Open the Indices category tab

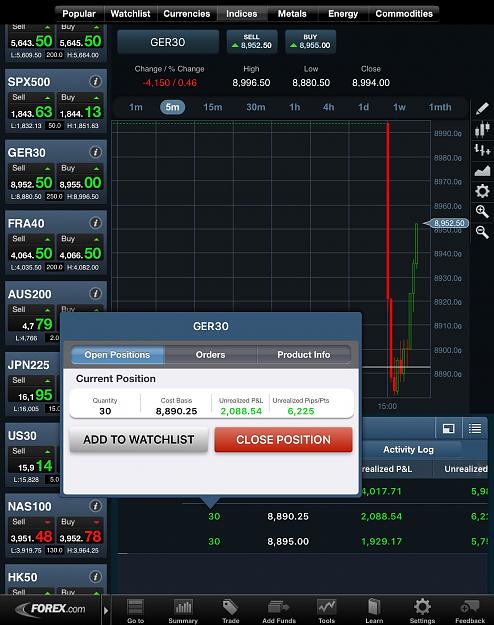[x=242, y=14]
